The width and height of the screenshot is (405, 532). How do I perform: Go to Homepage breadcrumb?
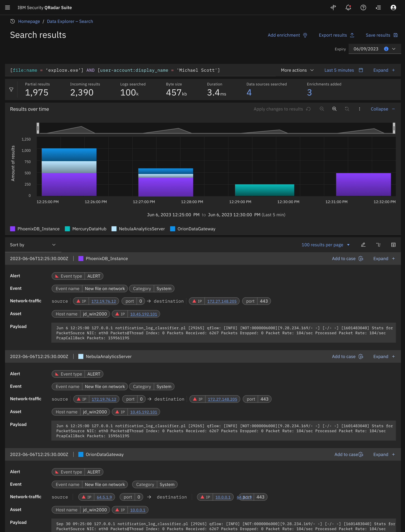[29, 21]
